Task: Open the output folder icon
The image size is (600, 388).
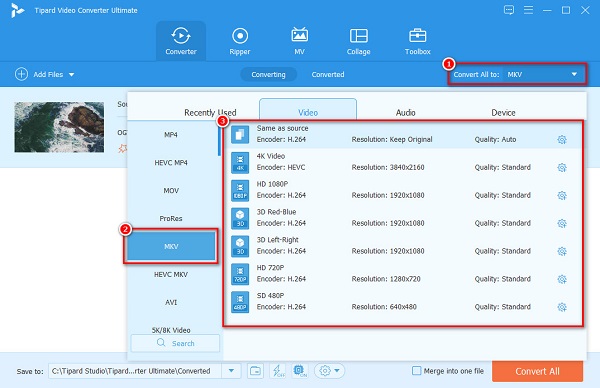Action: pos(255,371)
